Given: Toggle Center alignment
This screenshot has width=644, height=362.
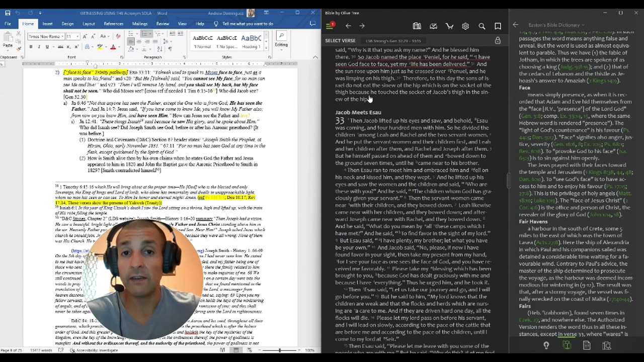Looking at the screenshot, I should [139, 41].
